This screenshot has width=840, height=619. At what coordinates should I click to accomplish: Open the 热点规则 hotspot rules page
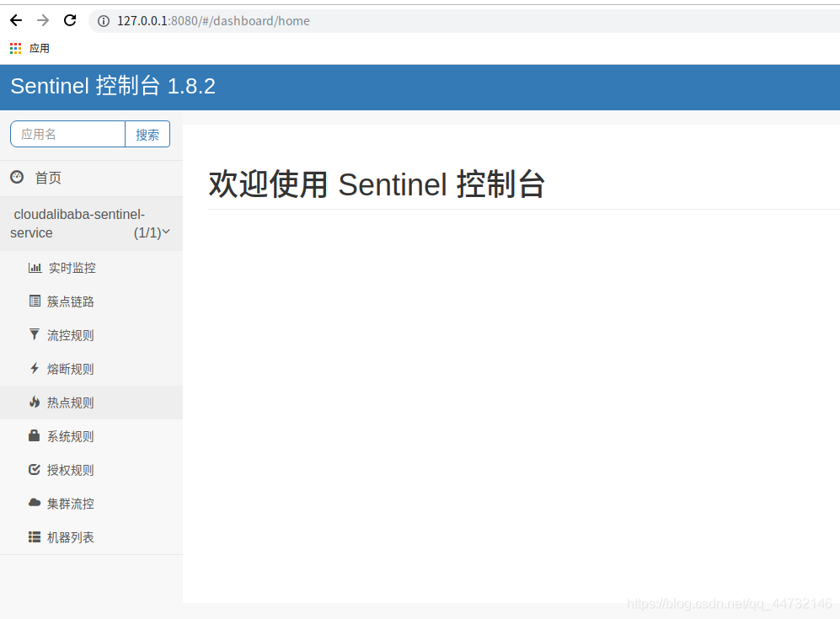(x=70, y=402)
